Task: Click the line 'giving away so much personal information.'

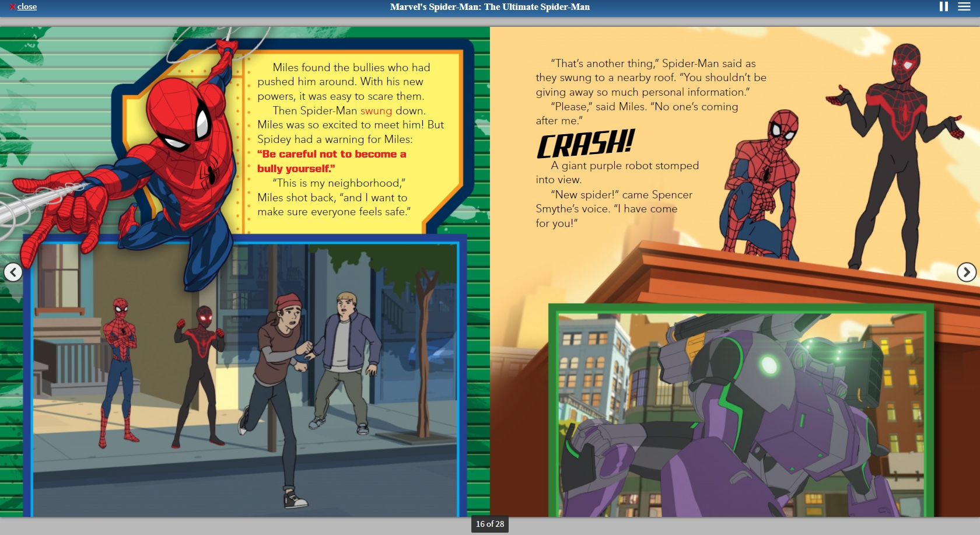Action: [643, 92]
